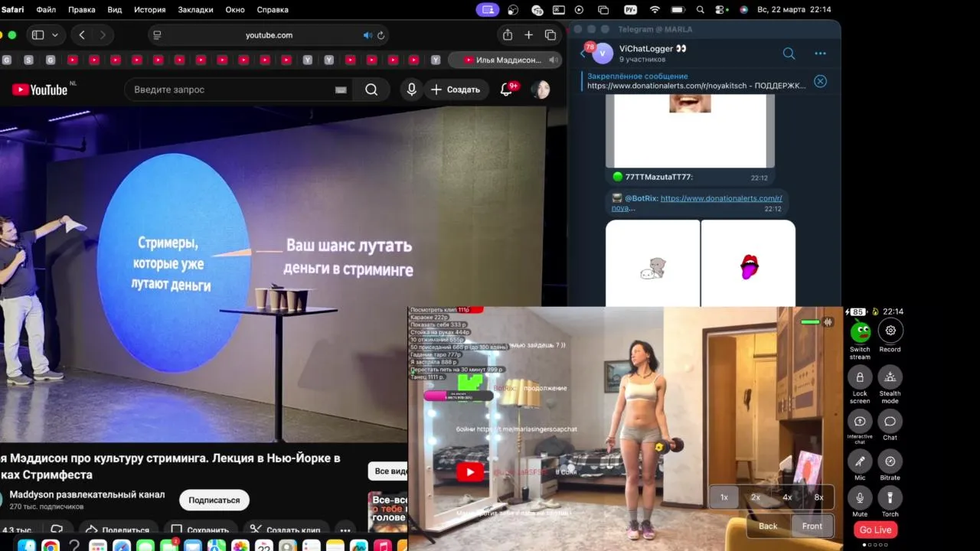Switch to the Back camera
The image size is (980, 551).
pos(768,526)
